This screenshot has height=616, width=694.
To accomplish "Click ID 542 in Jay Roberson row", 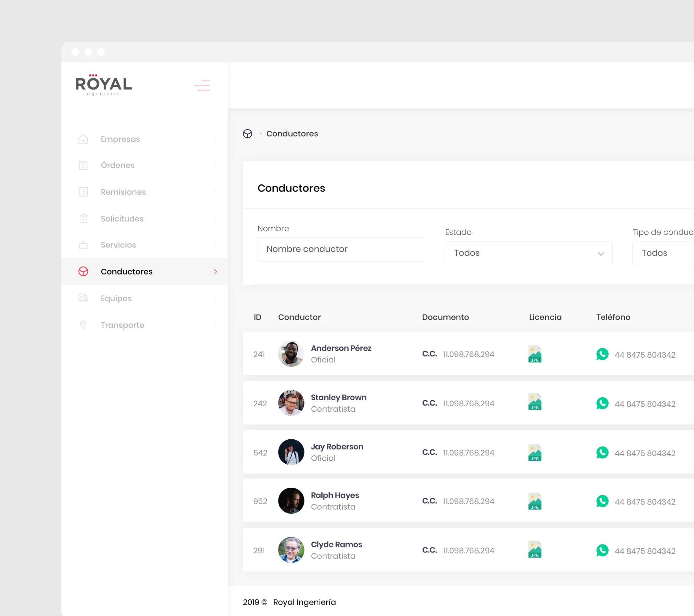I will click(x=260, y=453).
